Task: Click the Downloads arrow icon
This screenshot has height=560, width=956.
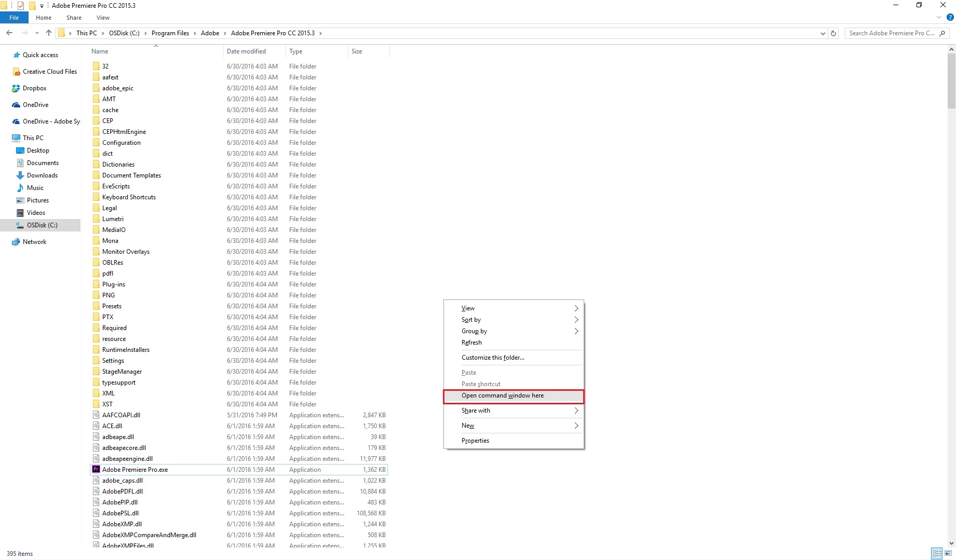Action: (x=20, y=175)
